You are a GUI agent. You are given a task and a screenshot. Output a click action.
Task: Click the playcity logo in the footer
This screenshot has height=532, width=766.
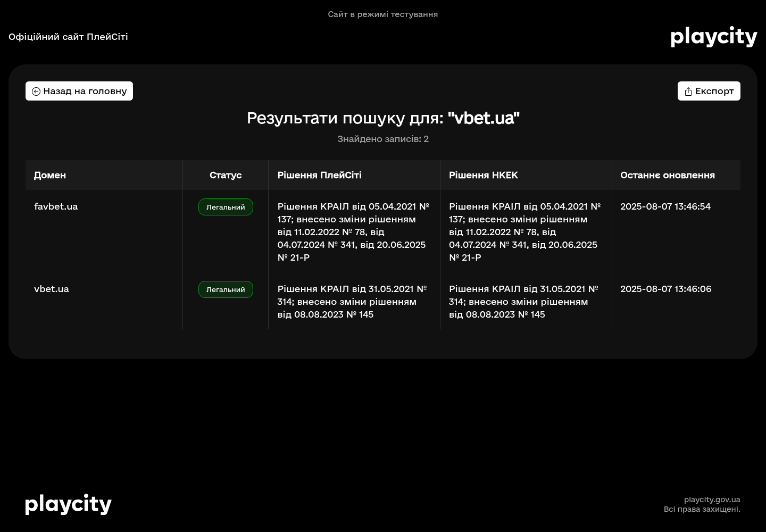[68, 504]
